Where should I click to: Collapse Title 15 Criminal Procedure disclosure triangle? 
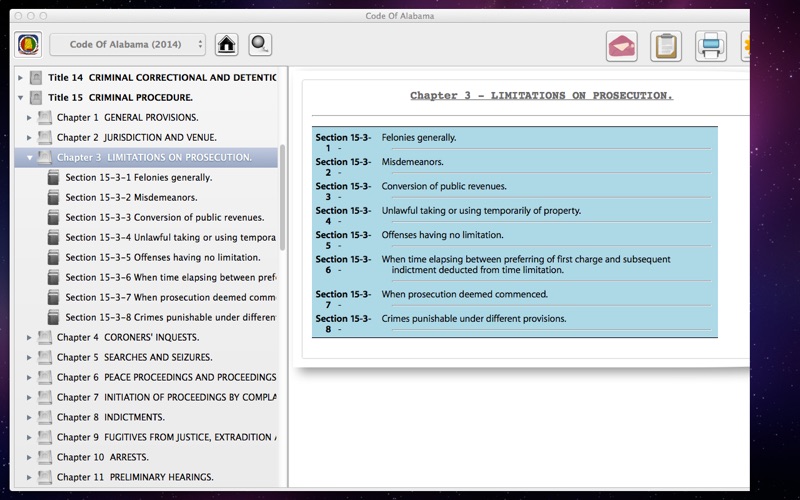(x=20, y=97)
